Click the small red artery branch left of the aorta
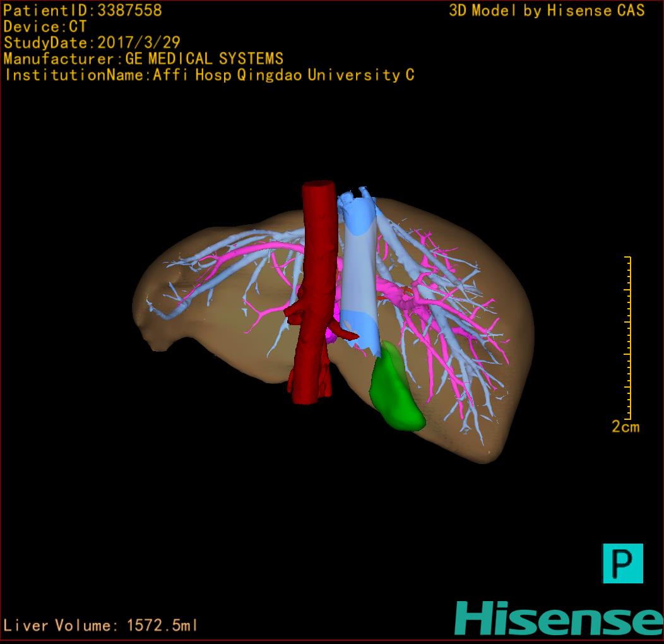The image size is (664, 644). 294,309
